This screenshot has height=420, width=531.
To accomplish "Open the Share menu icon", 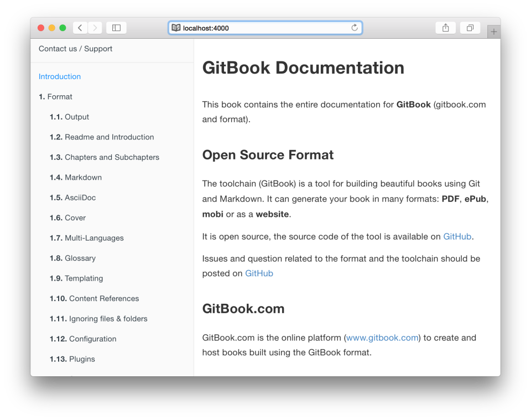I will pos(445,27).
